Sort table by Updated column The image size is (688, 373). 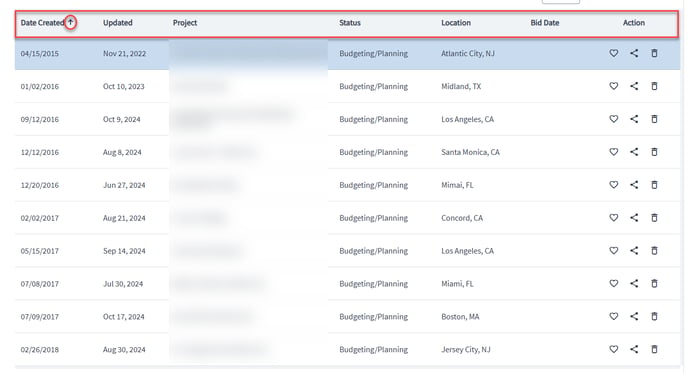[x=118, y=23]
